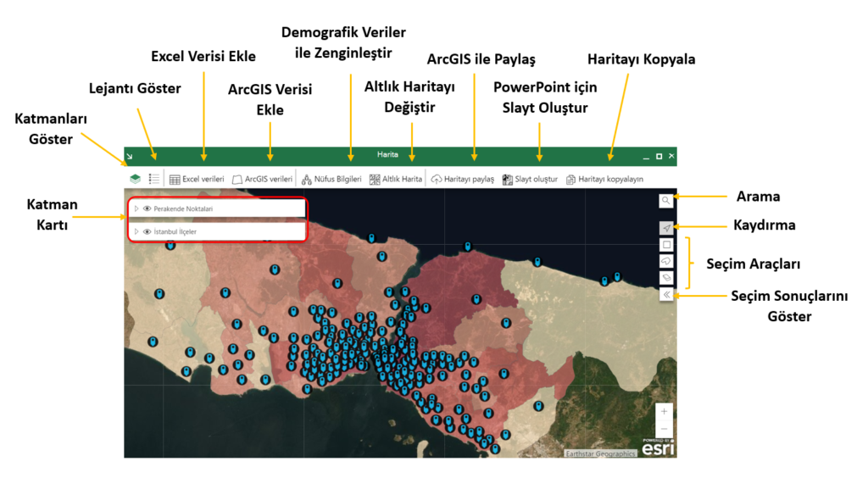Share map using Haritayı paylaş
868x478 pixels.
[x=462, y=180]
